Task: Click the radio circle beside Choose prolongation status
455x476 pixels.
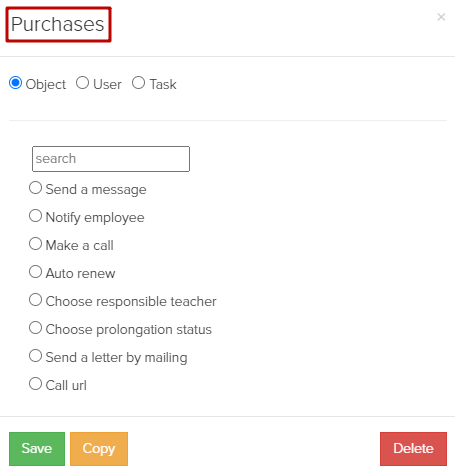Action: pyautogui.click(x=35, y=328)
